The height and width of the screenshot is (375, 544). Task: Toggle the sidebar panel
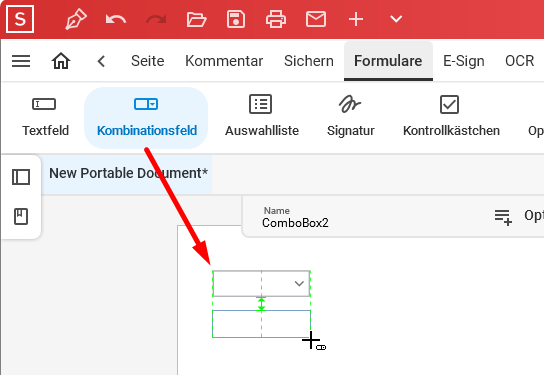coord(21,177)
